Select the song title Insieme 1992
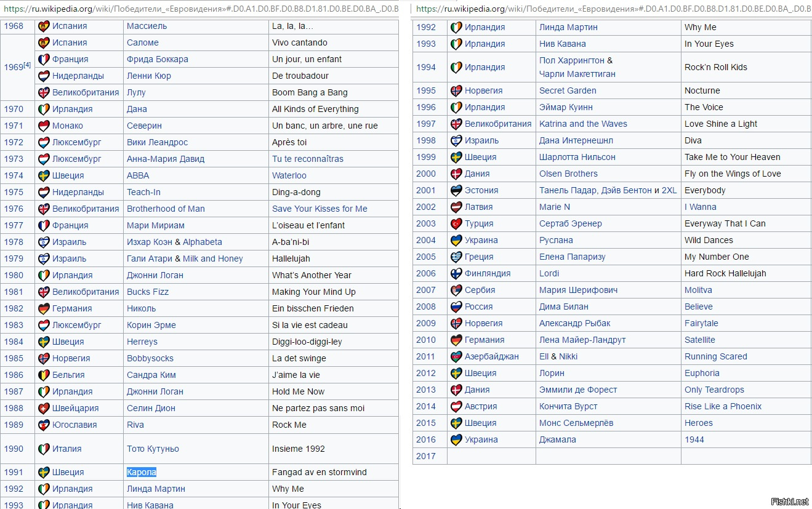The width and height of the screenshot is (812, 509). (299, 449)
